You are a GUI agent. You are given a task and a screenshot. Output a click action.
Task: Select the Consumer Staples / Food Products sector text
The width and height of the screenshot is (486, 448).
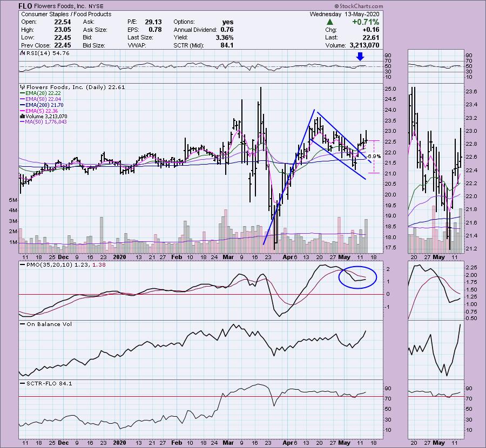coord(66,14)
